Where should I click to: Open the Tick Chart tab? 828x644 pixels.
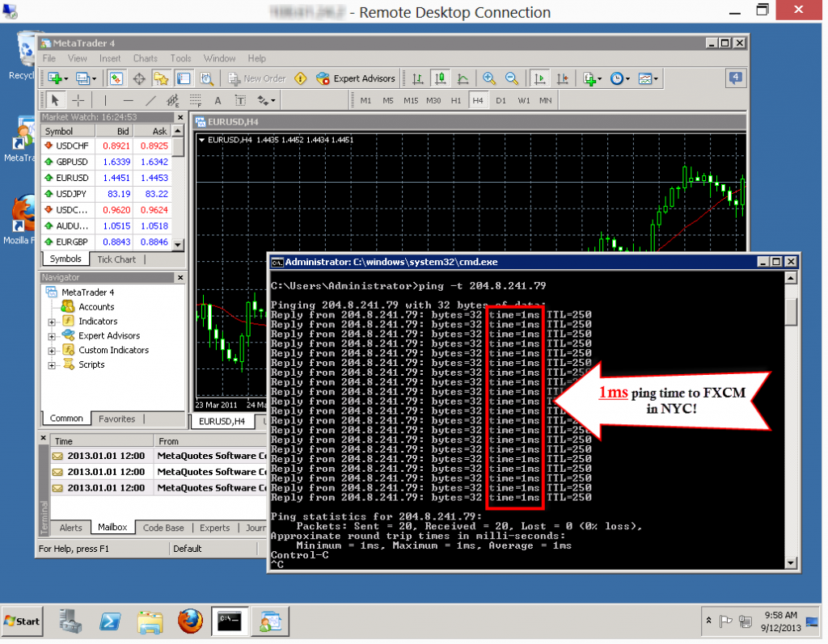[x=116, y=259]
